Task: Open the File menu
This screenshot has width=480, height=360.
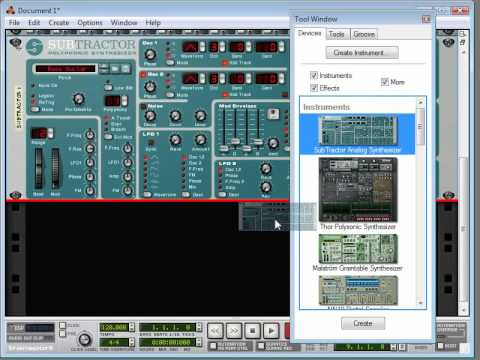Action: pos(14,23)
